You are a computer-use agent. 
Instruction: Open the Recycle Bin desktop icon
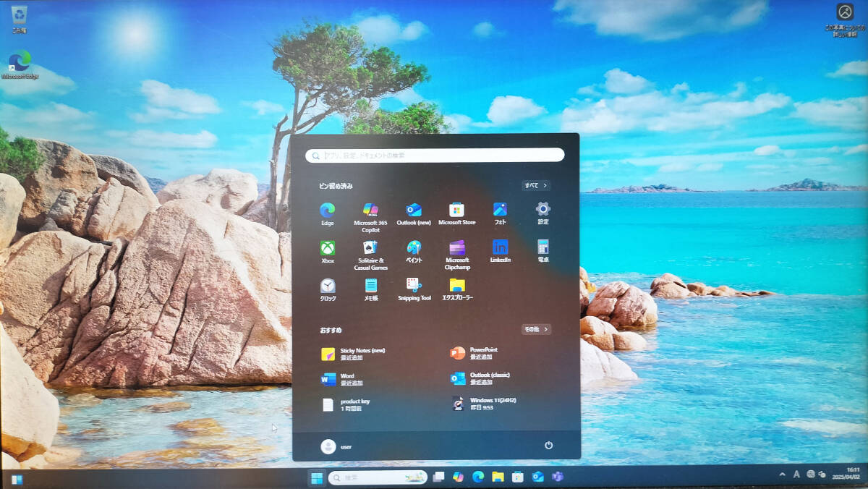19,19
